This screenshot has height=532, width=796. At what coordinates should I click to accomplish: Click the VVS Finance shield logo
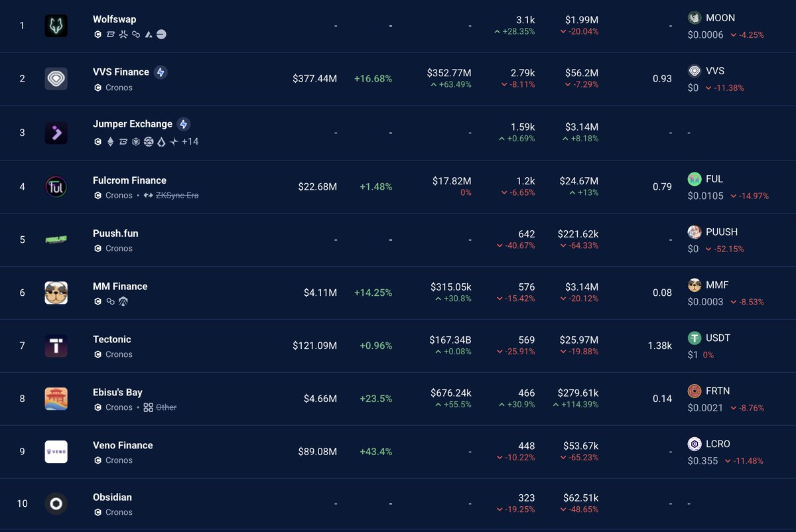point(56,78)
